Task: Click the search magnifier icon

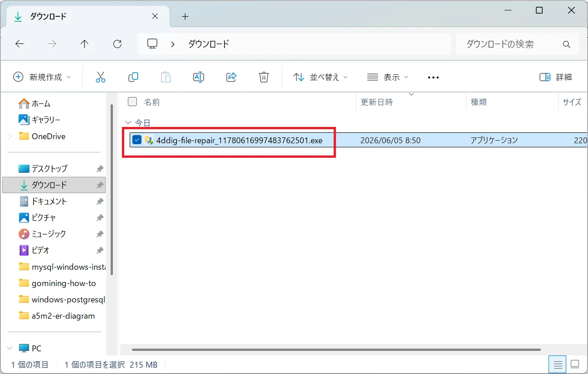Action: point(566,44)
